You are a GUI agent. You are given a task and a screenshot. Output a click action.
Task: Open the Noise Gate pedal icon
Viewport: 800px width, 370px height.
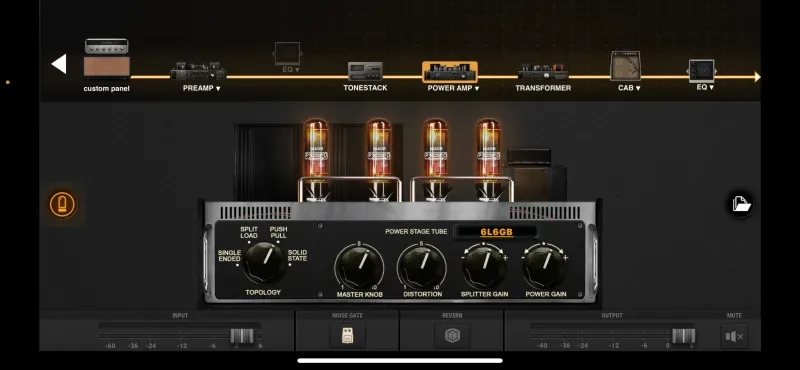pos(347,336)
